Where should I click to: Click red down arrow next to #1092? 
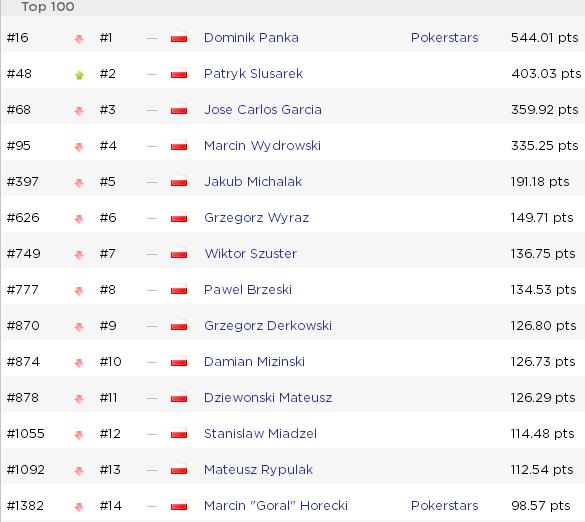[79, 471]
